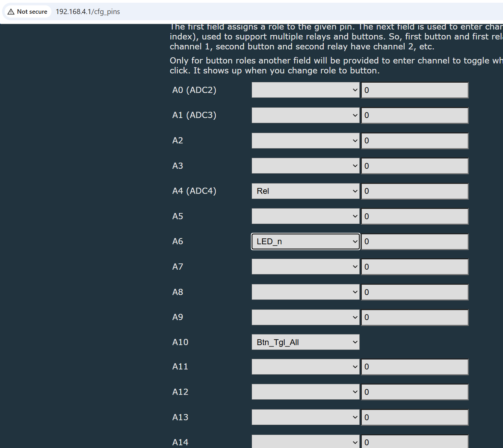
Task: Focus channel field for pin A5
Action: [x=415, y=216]
